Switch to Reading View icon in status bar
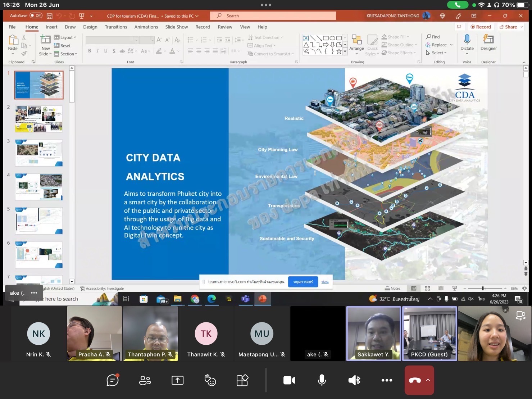Image resolution: width=532 pixels, height=399 pixels. 441,289
